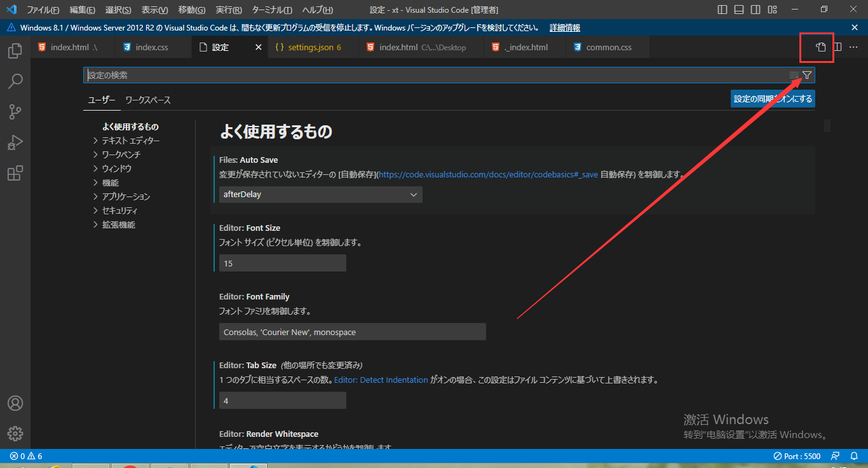Click the Open Settings (JSON) icon
Screen dimensions: 868x468
[821, 47]
